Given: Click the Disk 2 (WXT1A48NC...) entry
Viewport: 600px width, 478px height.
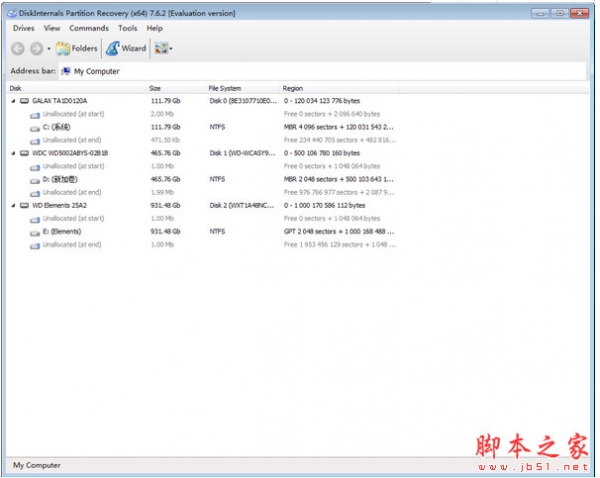Looking at the screenshot, I should pos(241,206).
